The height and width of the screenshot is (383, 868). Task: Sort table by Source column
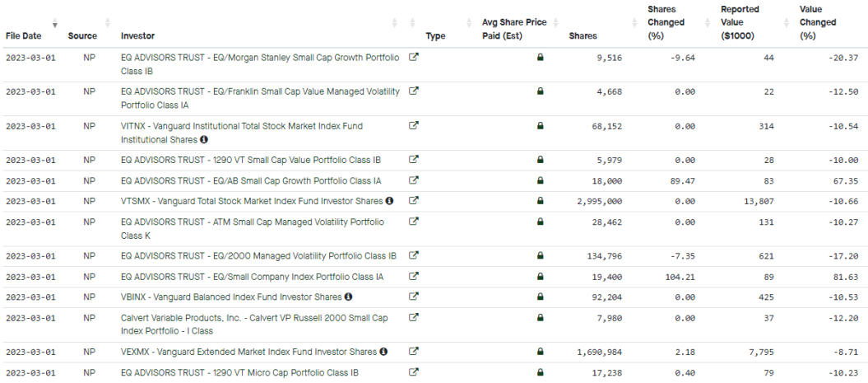(x=108, y=23)
